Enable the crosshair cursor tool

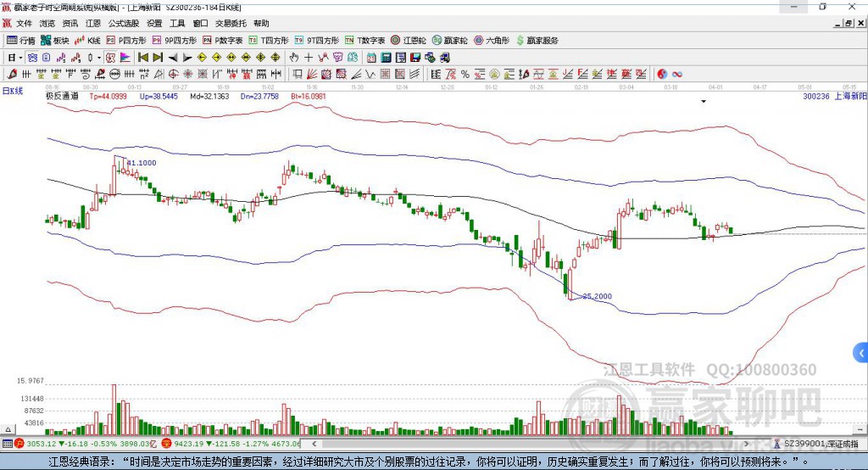[309, 58]
